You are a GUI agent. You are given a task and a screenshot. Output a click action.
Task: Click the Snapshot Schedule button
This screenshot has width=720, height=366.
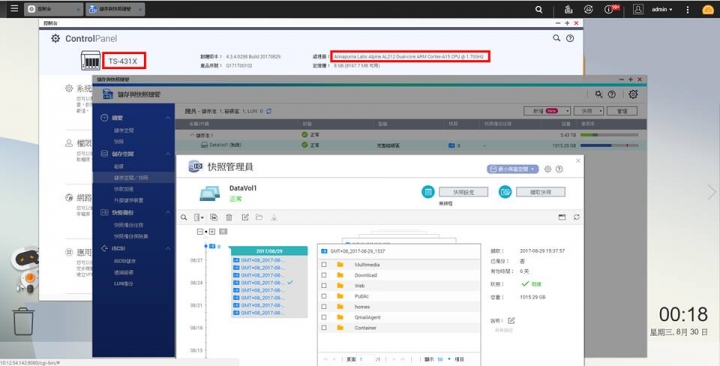pyautogui.click(x=463, y=192)
